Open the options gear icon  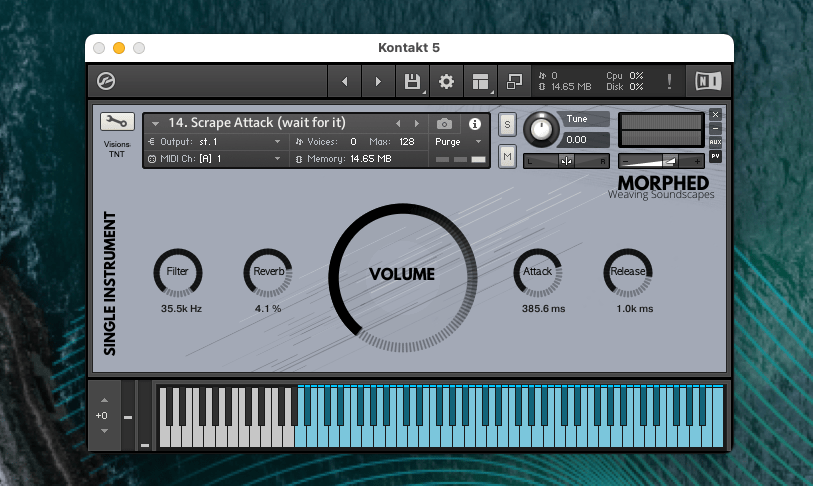[446, 81]
